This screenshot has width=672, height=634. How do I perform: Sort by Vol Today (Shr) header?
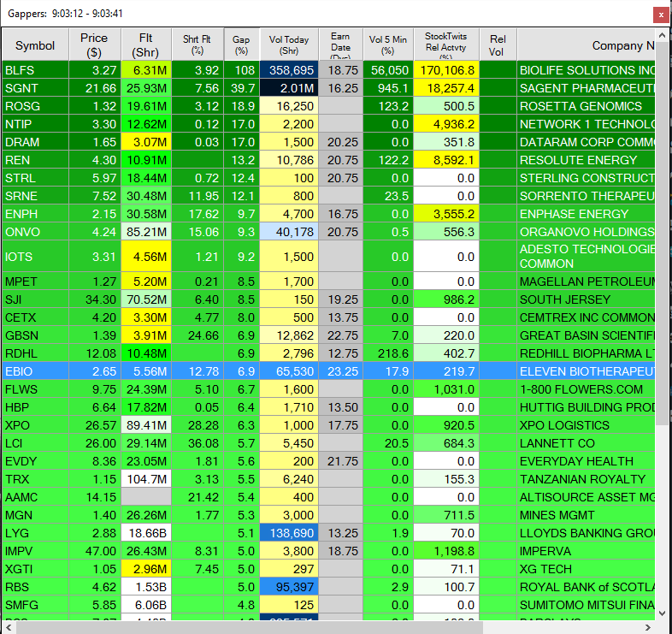pyautogui.click(x=289, y=45)
